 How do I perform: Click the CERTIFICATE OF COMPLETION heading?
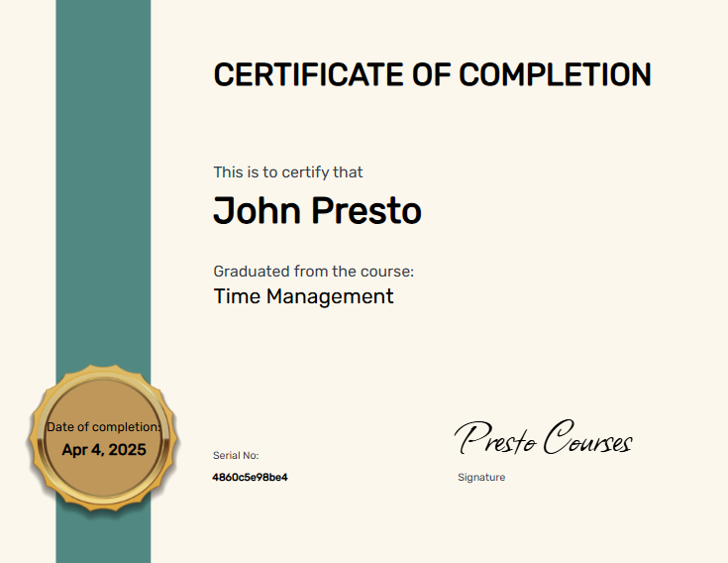point(432,74)
